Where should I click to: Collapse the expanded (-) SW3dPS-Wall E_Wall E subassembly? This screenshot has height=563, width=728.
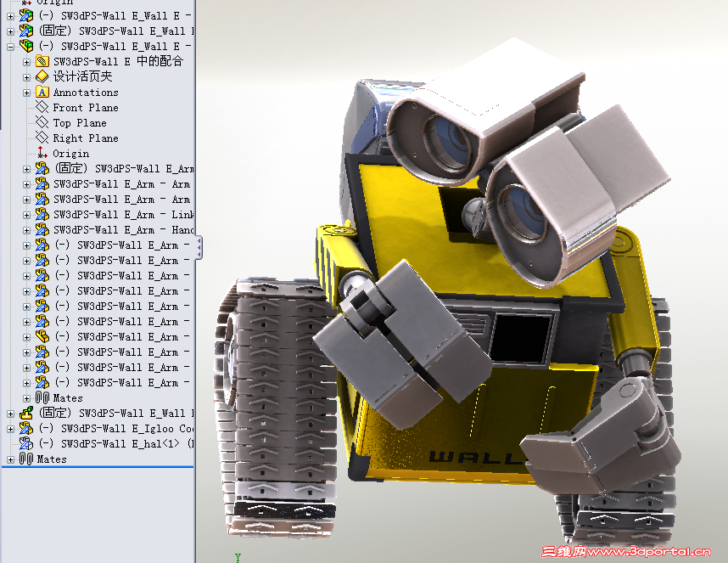(11, 47)
